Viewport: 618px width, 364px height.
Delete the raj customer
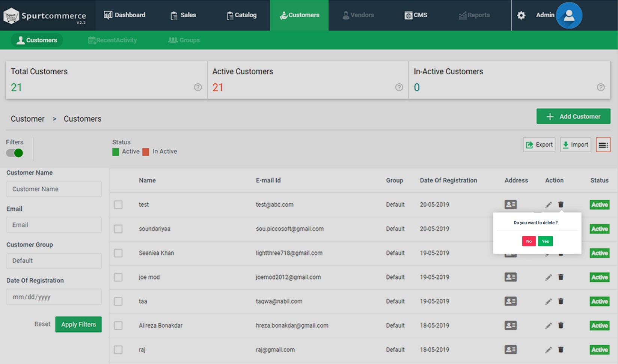tap(561, 350)
